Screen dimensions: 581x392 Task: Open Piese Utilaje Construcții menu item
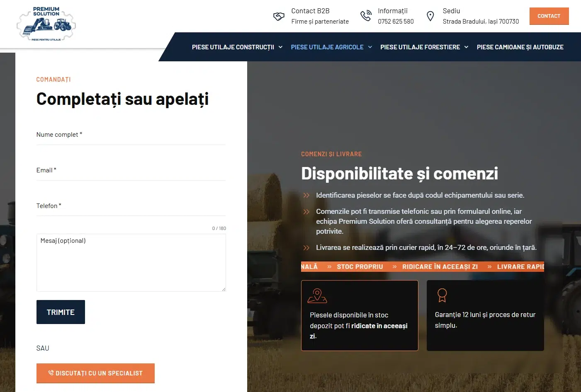tap(233, 47)
